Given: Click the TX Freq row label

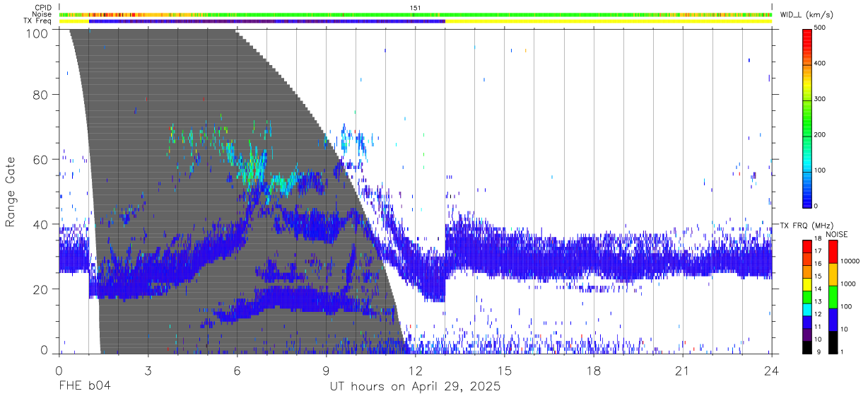Looking at the screenshot, I should pos(39,21).
